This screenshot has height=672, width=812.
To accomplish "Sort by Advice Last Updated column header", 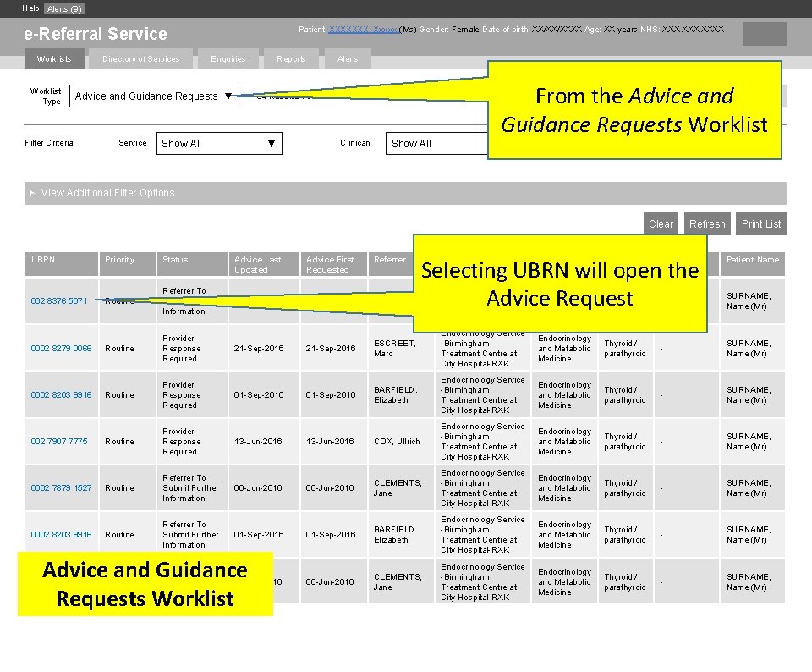I will click(x=264, y=264).
